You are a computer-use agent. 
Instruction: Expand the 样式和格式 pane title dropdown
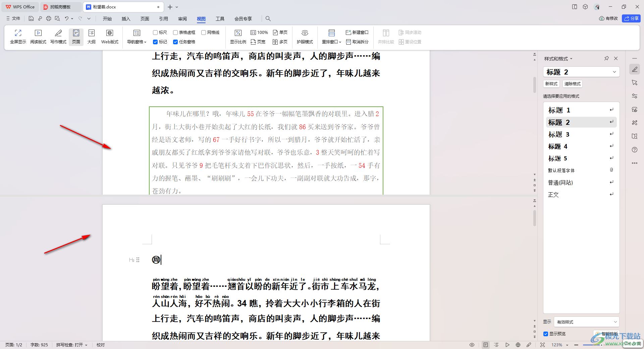pos(571,59)
